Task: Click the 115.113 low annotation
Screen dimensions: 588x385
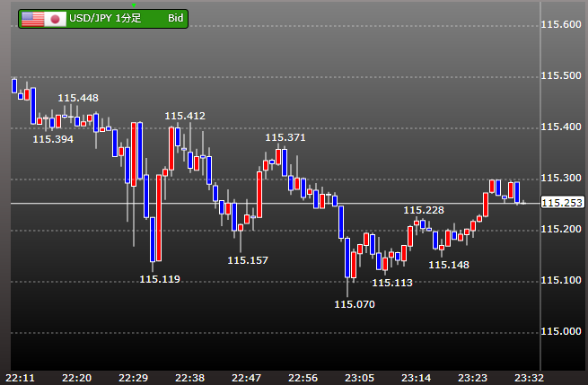Action: click(x=392, y=282)
